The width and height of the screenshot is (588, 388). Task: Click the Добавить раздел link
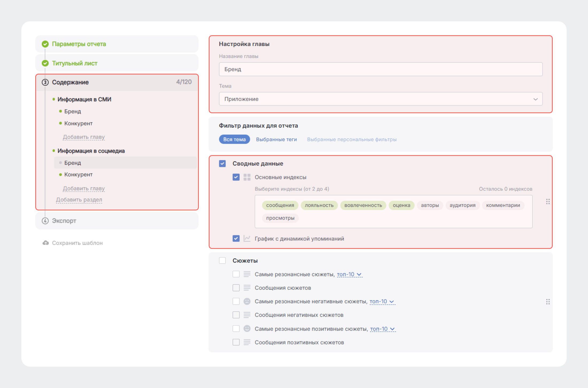(79, 200)
